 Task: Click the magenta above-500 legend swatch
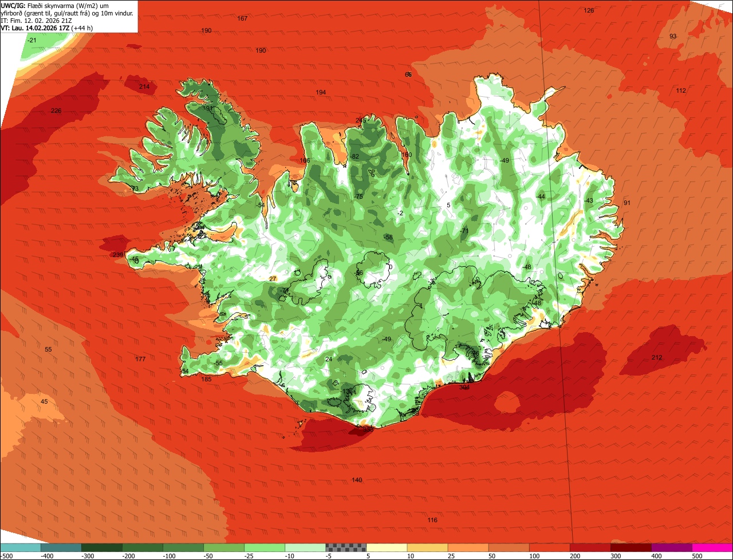pos(712,547)
